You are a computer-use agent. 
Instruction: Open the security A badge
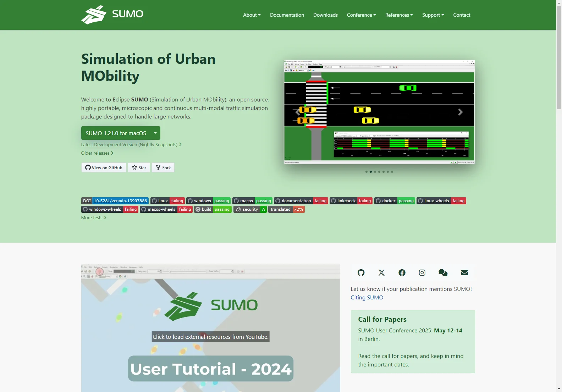click(250, 209)
